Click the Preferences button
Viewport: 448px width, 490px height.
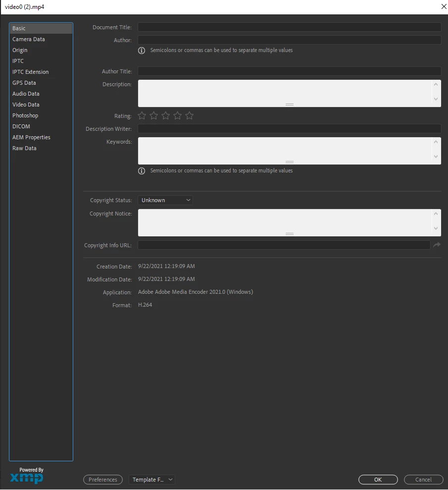click(102, 480)
